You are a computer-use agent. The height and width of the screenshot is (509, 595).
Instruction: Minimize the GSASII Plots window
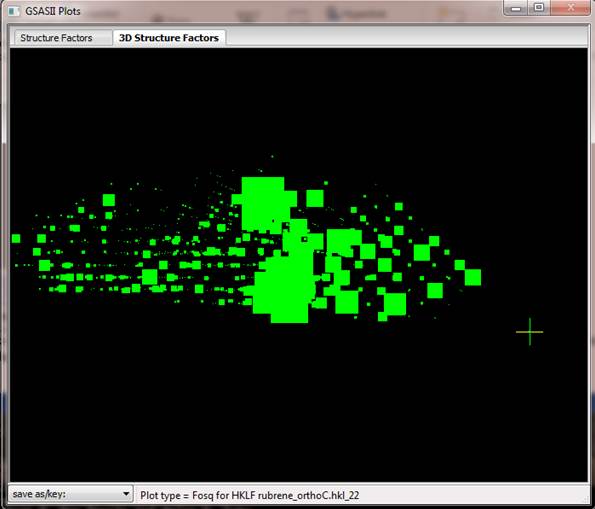[516, 8]
